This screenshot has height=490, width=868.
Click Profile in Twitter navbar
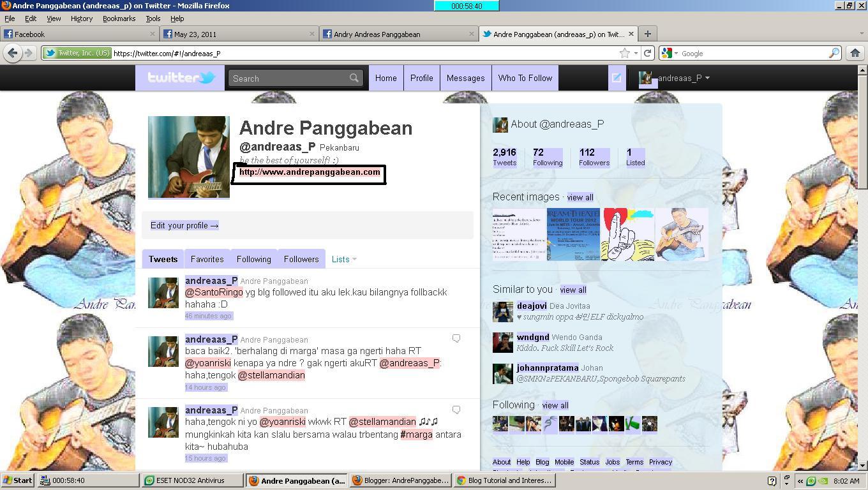pyautogui.click(x=421, y=78)
